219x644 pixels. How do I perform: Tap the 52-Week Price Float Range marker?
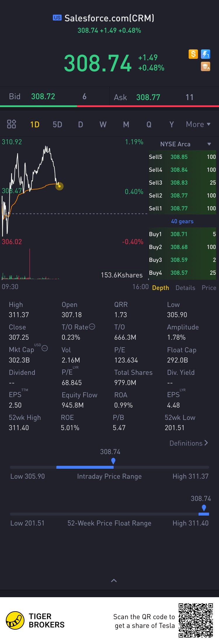(204, 508)
